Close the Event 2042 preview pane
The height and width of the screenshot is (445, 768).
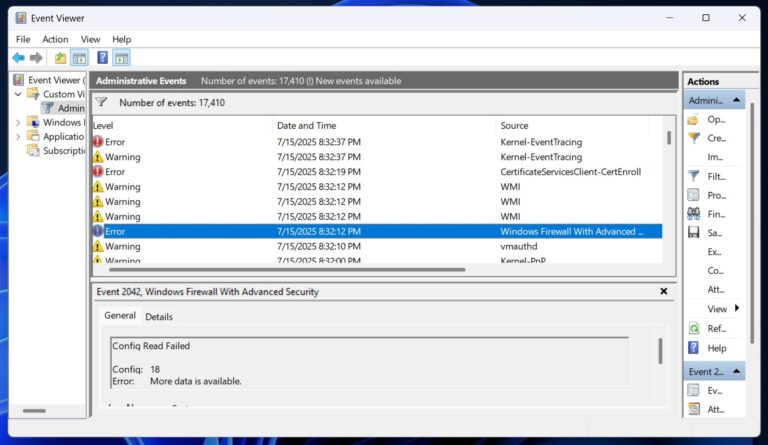coord(664,291)
